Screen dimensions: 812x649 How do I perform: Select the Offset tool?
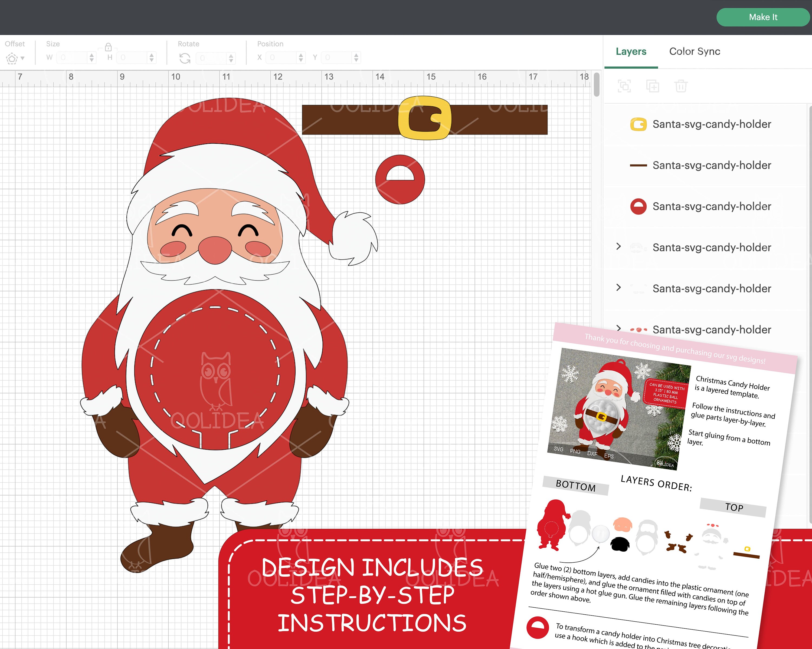tap(12, 57)
